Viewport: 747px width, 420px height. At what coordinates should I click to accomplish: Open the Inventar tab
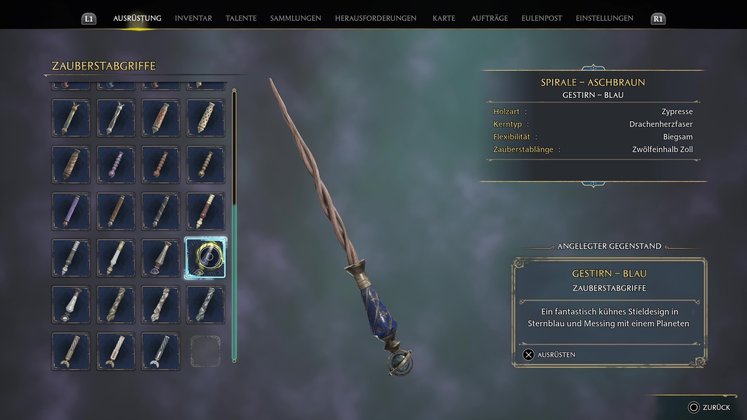pyautogui.click(x=193, y=18)
